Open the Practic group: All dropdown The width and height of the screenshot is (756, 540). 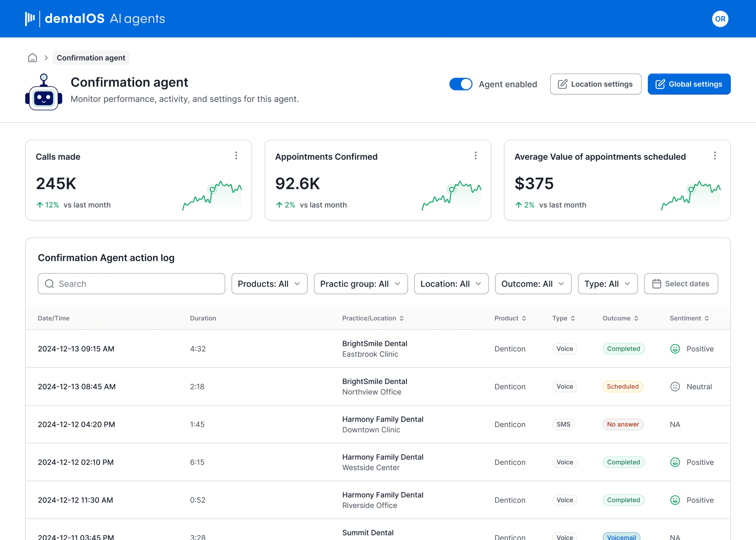point(361,284)
